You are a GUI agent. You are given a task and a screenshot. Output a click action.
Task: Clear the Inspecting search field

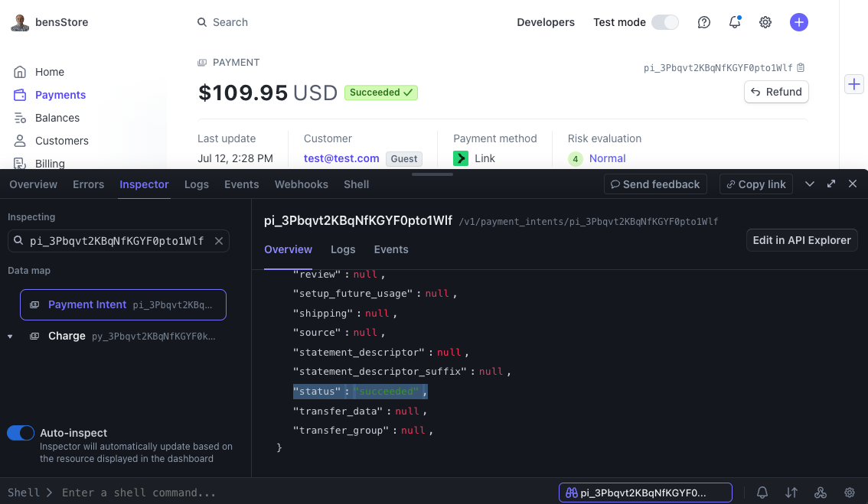[219, 241]
